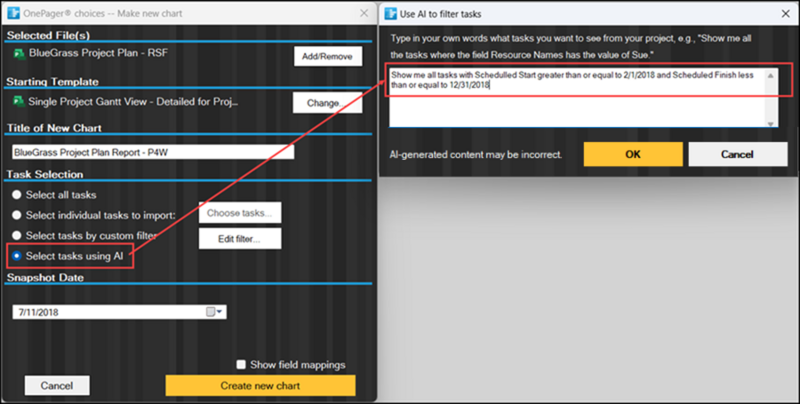This screenshot has width=800, height=404.
Task: Confirm the AI filter with OK
Action: click(x=633, y=154)
